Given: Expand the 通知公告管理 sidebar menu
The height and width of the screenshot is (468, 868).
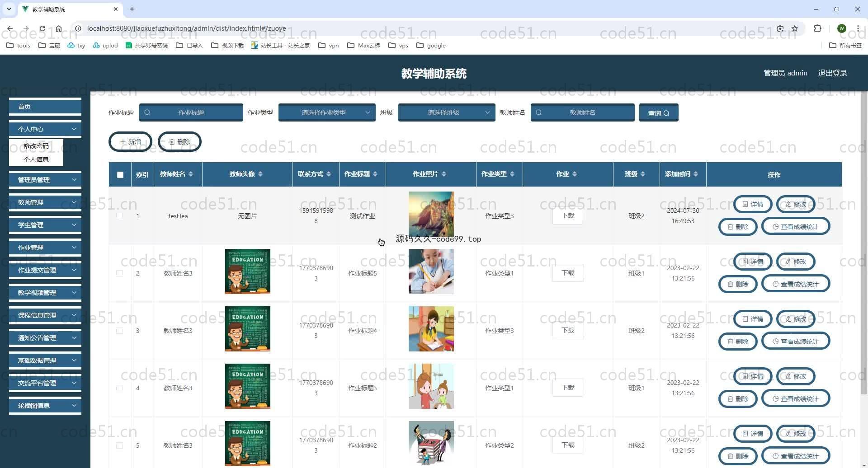Looking at the screenshot, I should 45,338.
